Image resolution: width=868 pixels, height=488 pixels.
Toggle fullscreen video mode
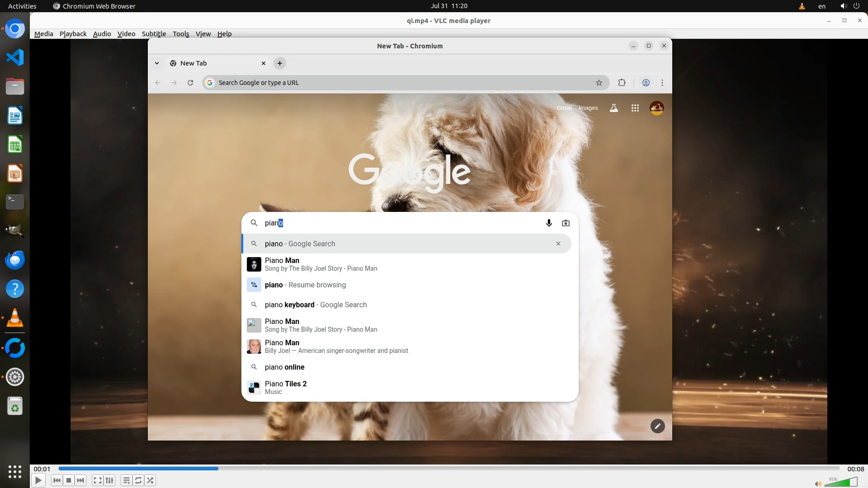point(97,480)
